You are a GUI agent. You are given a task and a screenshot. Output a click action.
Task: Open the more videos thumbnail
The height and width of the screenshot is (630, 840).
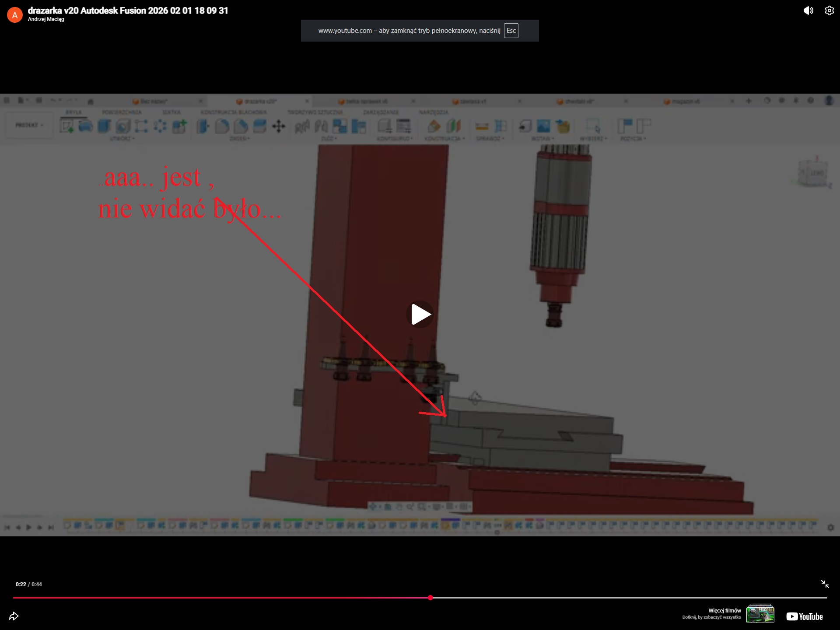(x=760, y=613)
